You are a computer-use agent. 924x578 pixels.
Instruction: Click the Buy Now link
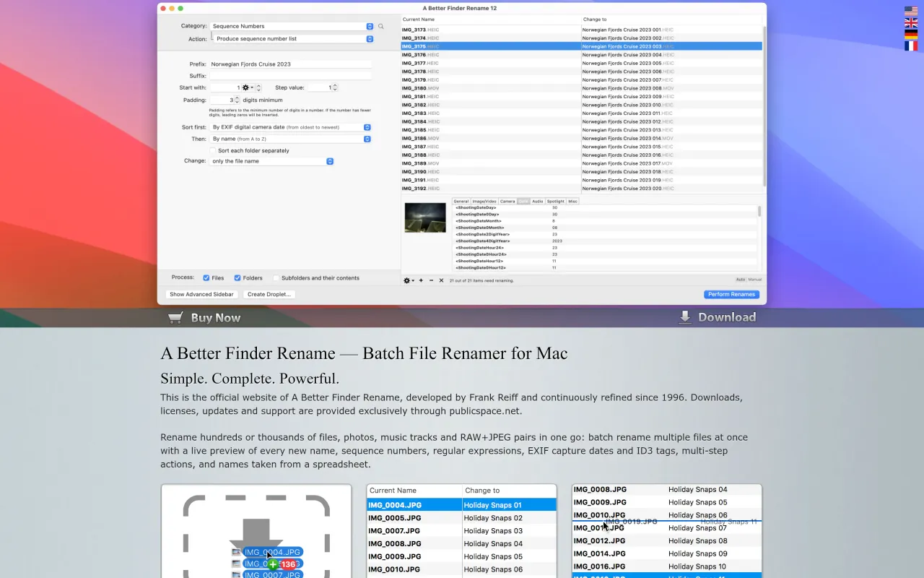[216, 318]
